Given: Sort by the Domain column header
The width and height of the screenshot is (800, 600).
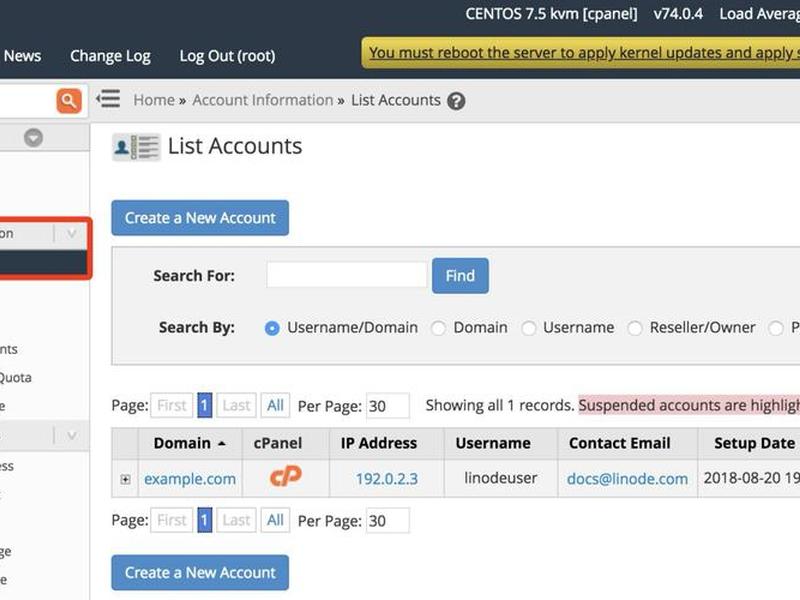Looking at the screenshot, I should [x=190, y=443].
